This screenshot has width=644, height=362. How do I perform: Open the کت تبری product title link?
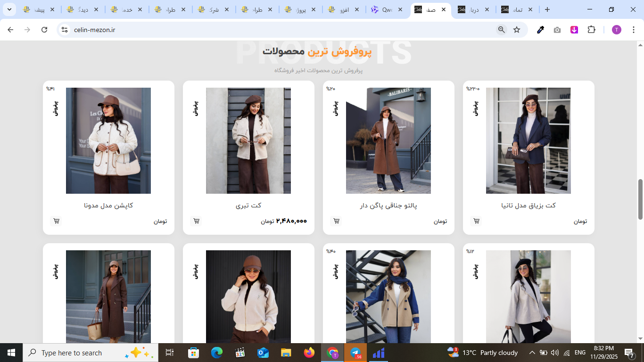pyautogui.click(x=248, y=206)
